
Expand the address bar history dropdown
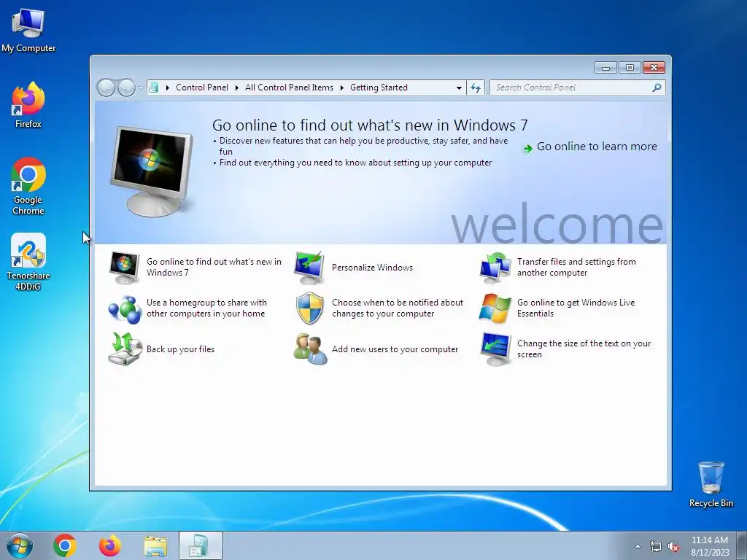(459, 87)
